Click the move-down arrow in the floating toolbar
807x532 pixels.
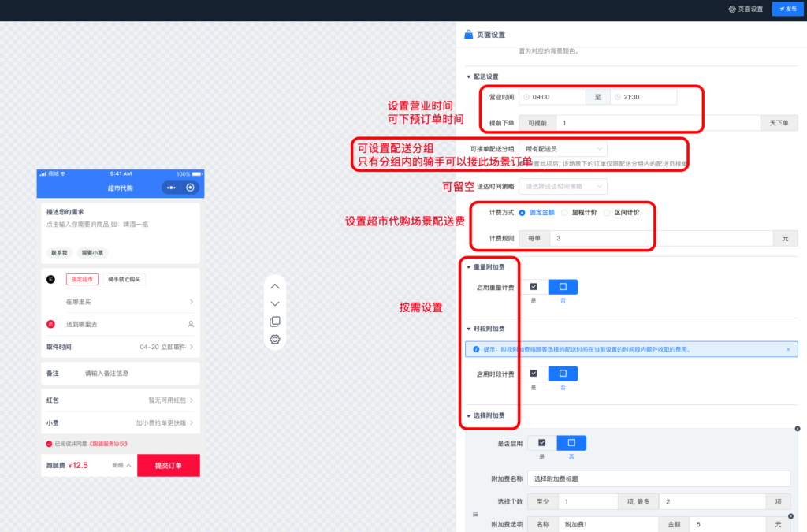(274, 303)
